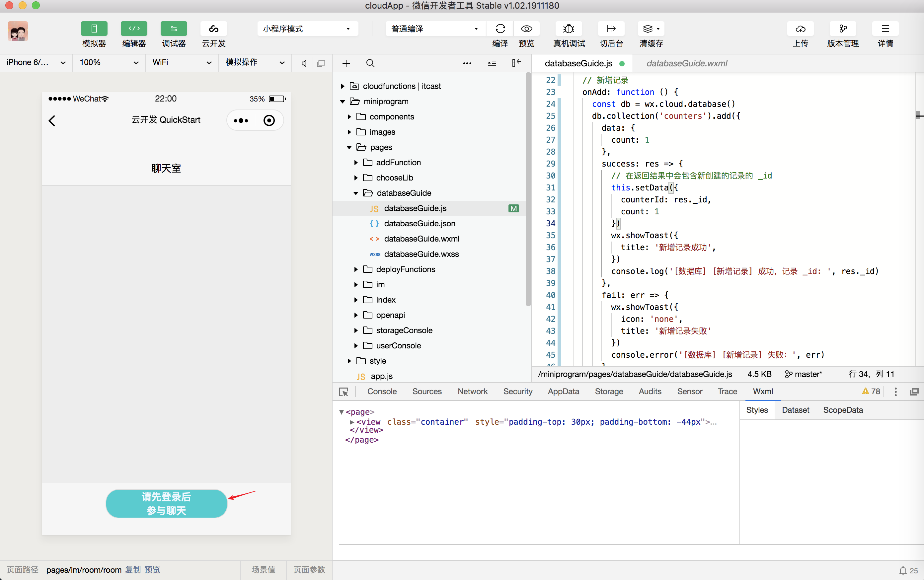Mute the simulator sound
Screen dimensions: 924x580
304,63
